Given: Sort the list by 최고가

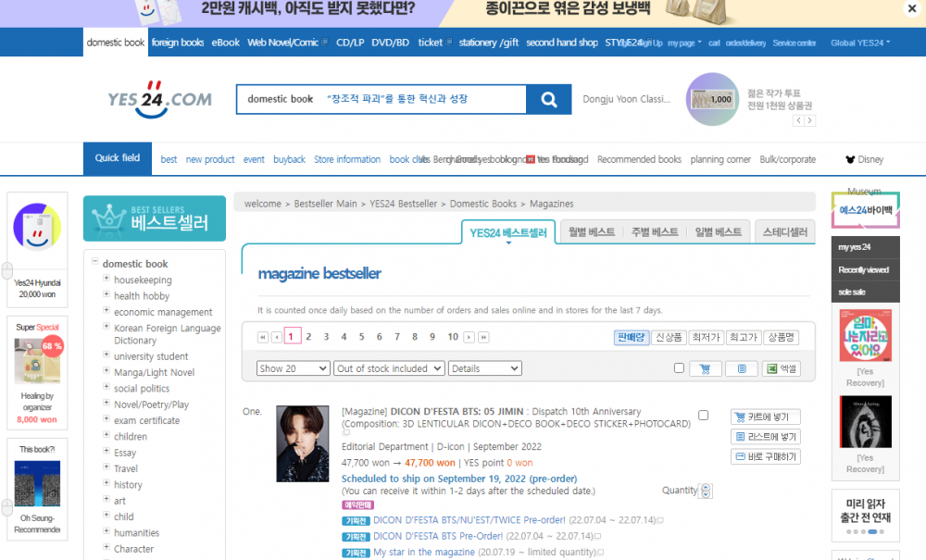Looking at the screenshot, I should tap(744, 338).
